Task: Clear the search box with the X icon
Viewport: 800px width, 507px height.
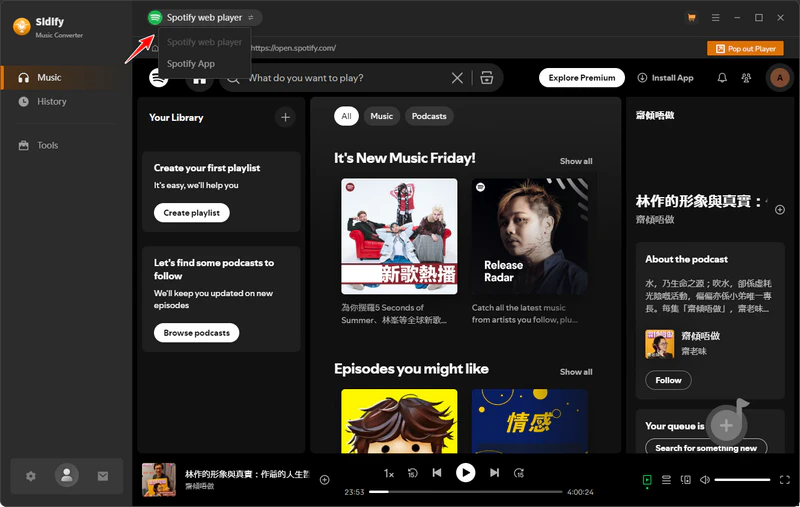Action: [x=457, y=78]
